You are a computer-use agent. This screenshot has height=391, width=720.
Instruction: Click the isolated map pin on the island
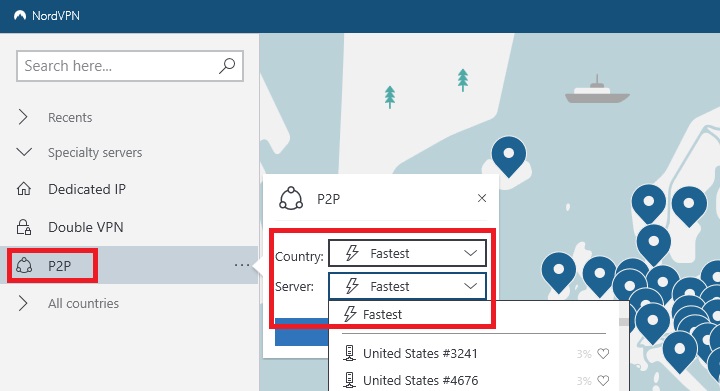click(509, 156)
